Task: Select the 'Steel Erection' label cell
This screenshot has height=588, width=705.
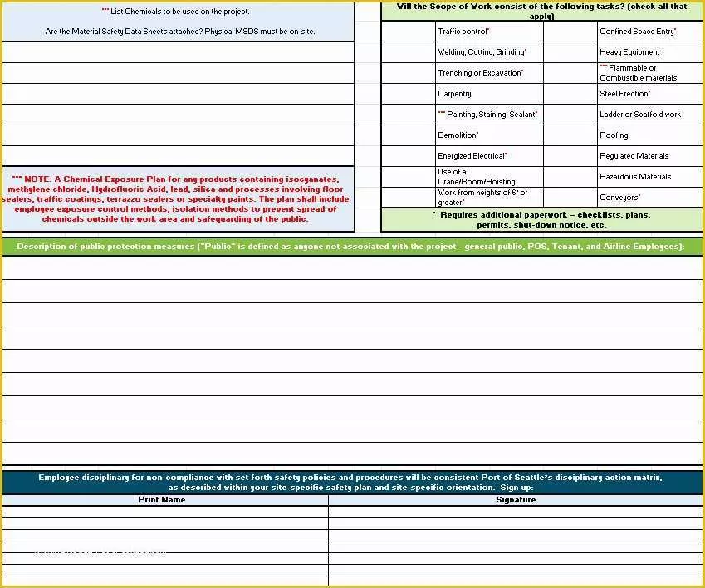Action: coord(649,94)
